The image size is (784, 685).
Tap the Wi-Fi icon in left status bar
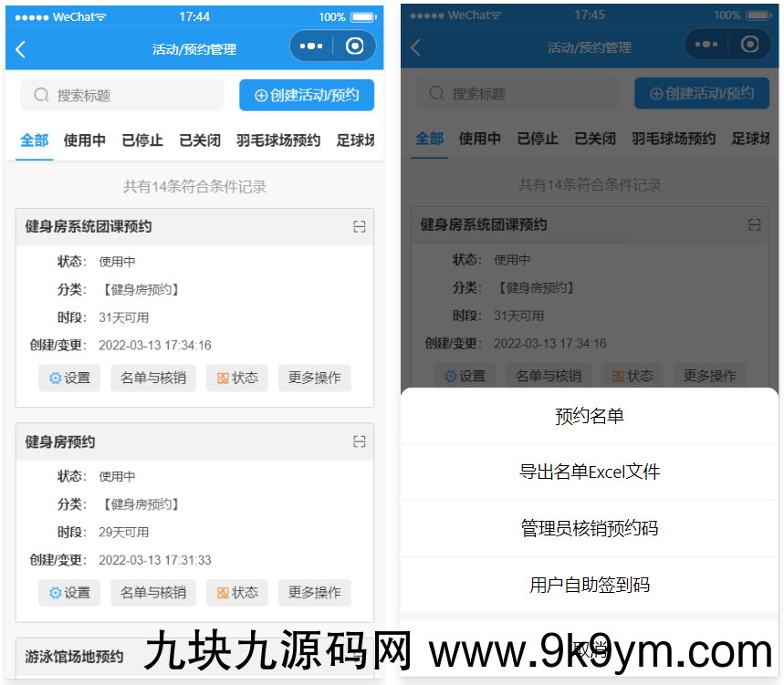101,17
